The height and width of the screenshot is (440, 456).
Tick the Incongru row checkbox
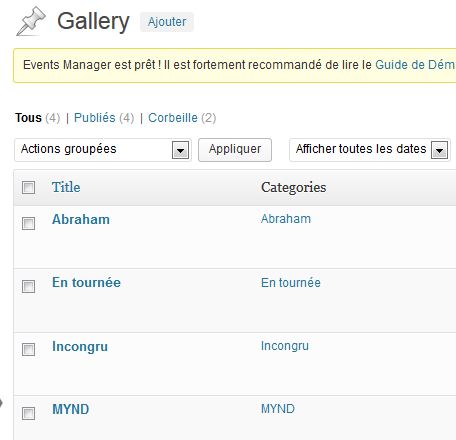(x=28, y=349)
